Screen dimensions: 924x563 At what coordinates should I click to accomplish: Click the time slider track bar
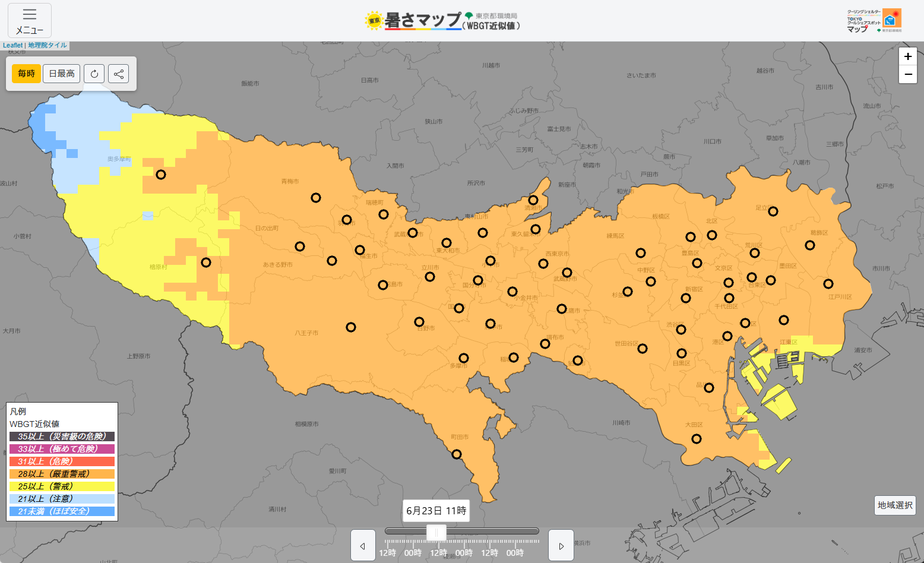point(462,531)
